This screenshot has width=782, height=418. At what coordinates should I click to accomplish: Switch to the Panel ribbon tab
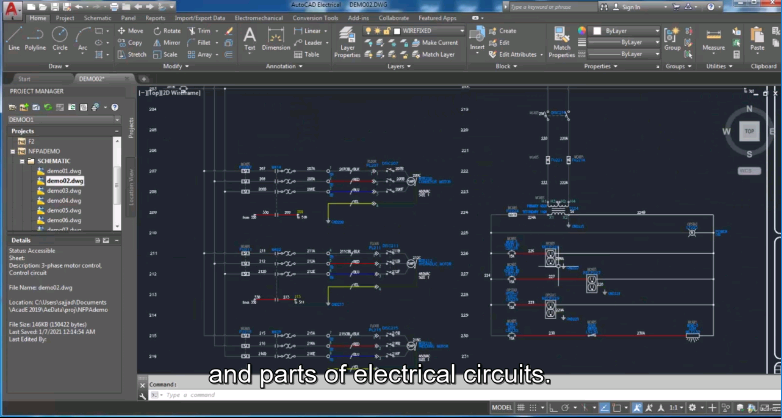[128, 18]
